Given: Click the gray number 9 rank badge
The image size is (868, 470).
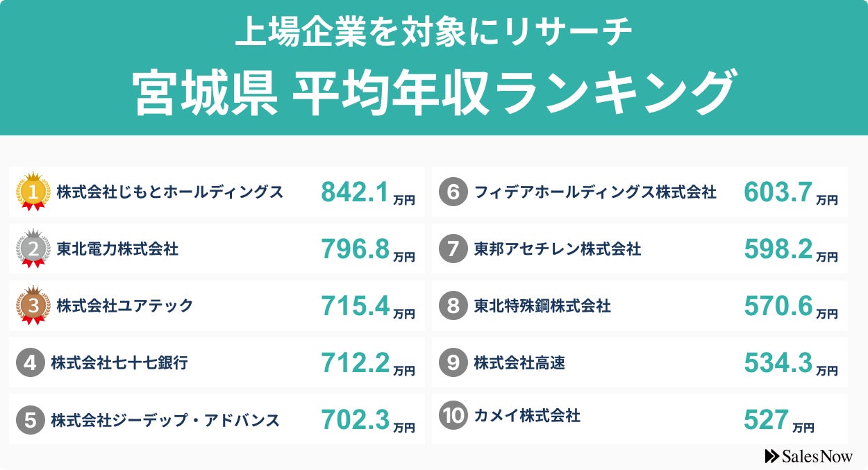Looking at the screenshot, I should 453,363.
